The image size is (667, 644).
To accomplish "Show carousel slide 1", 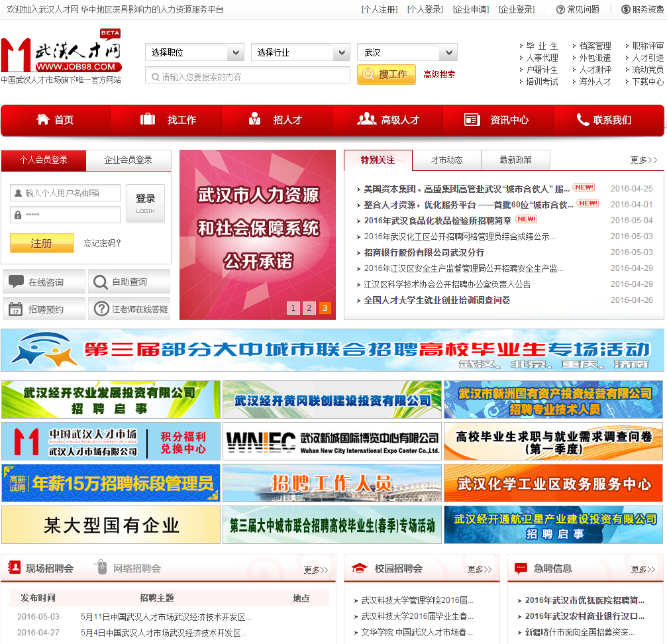I will point(293,307).
